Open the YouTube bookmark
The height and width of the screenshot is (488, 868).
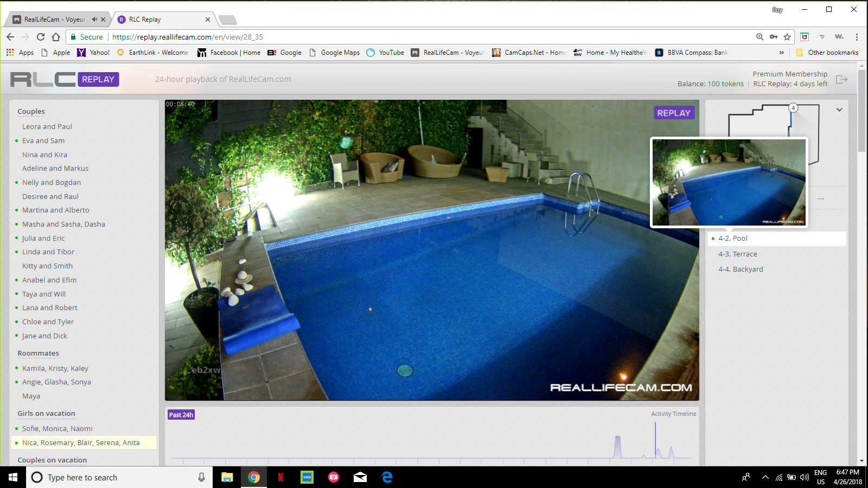pos(385,53)
